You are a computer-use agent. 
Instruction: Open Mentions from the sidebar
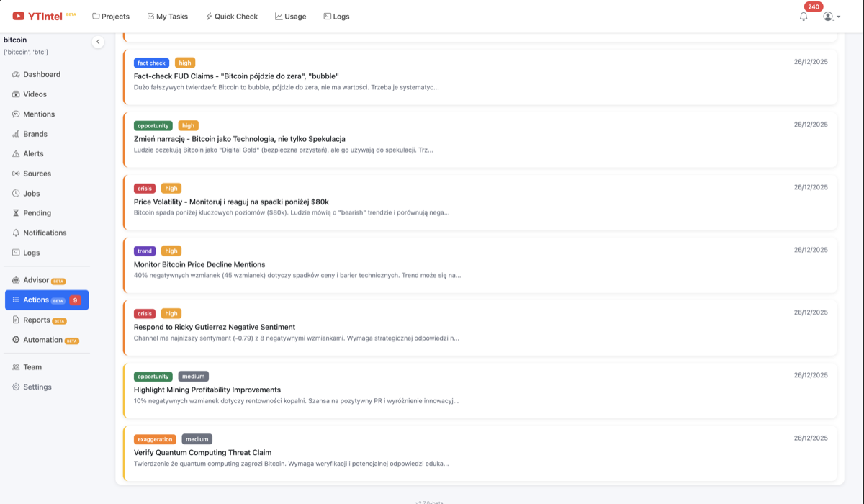pyautogui.click(x=39, y=114)
